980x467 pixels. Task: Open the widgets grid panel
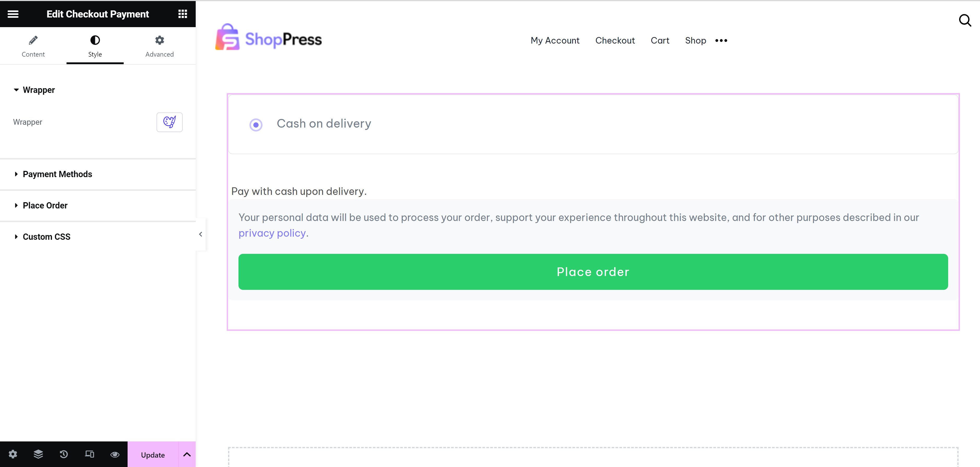(x=183, y=14)
